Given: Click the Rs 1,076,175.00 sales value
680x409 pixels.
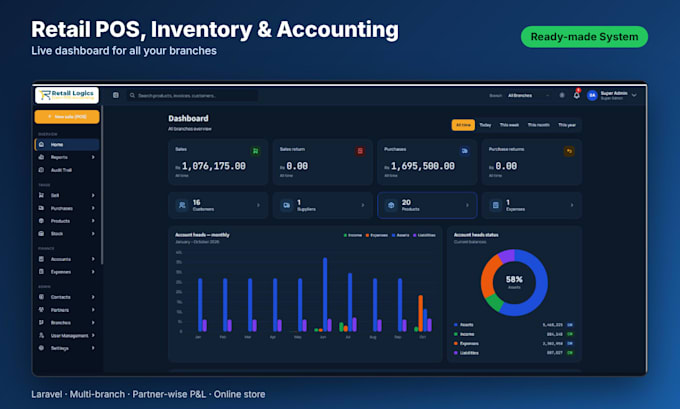Looking at the screenshot, I should (211, 166).
